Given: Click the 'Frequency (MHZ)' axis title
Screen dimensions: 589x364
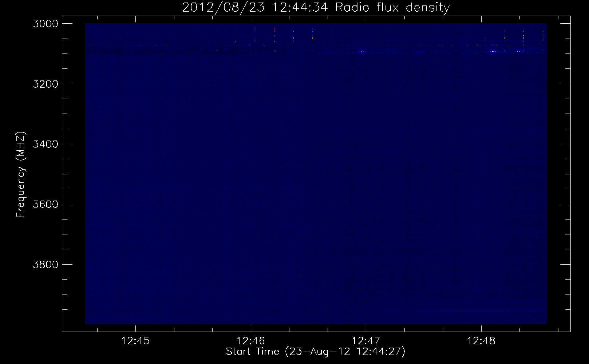Looking at the screenshot, I should point(21,174).
